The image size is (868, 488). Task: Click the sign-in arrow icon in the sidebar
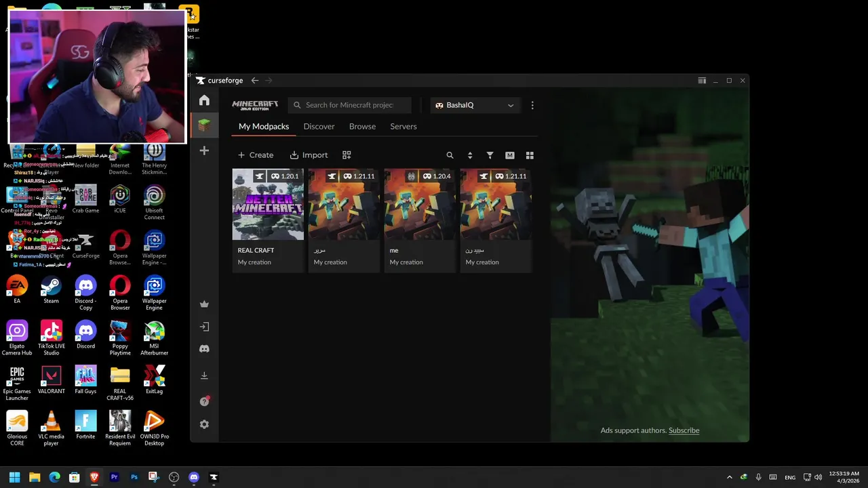(x=204, y=327)
